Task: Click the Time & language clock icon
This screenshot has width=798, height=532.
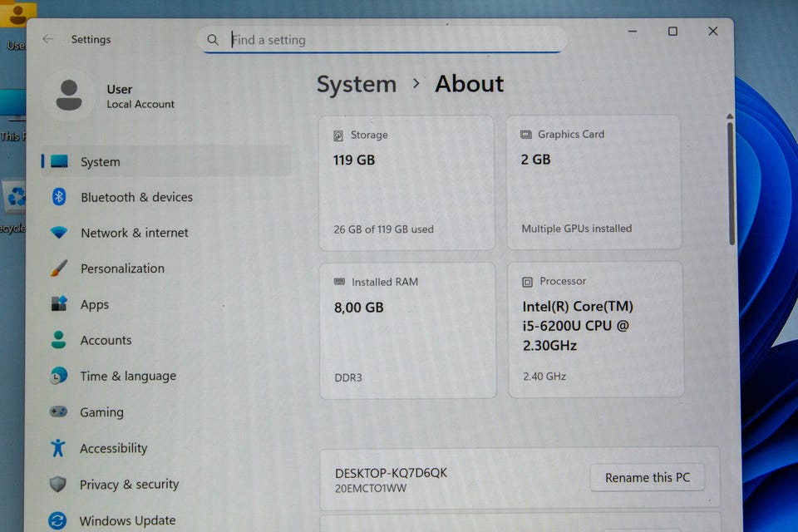Action: [x=58, y=376]
